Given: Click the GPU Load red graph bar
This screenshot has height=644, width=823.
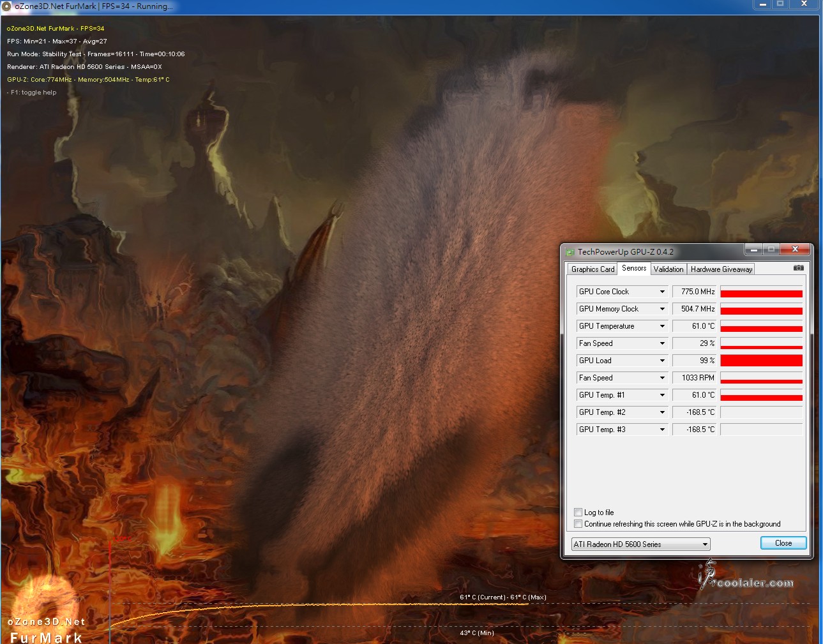Looking at the screenshot, I should [x=761, y=361].
